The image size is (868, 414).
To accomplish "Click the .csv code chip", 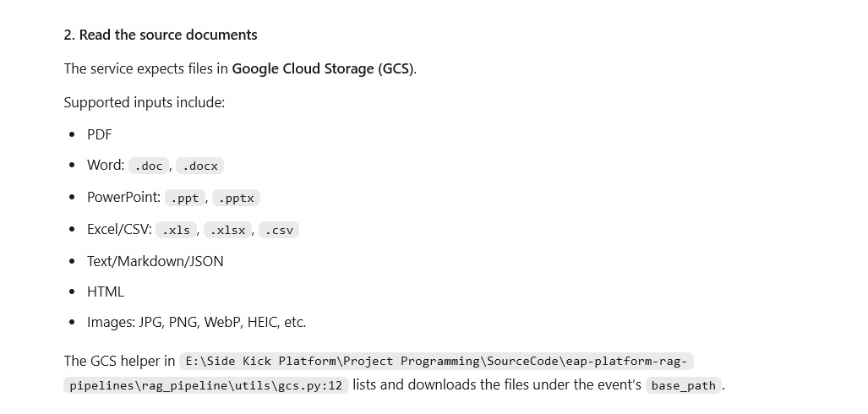I will pos(278,231).
